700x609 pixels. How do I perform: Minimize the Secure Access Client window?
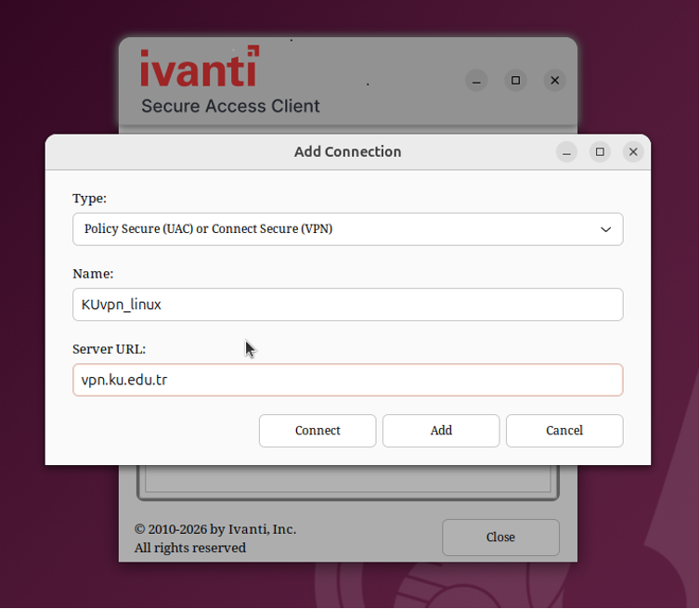[476, 81]
